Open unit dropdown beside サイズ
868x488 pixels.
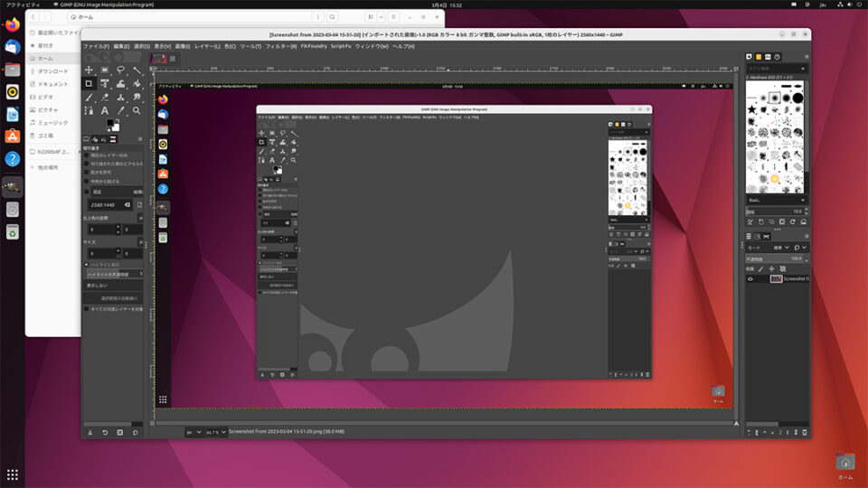140,242
